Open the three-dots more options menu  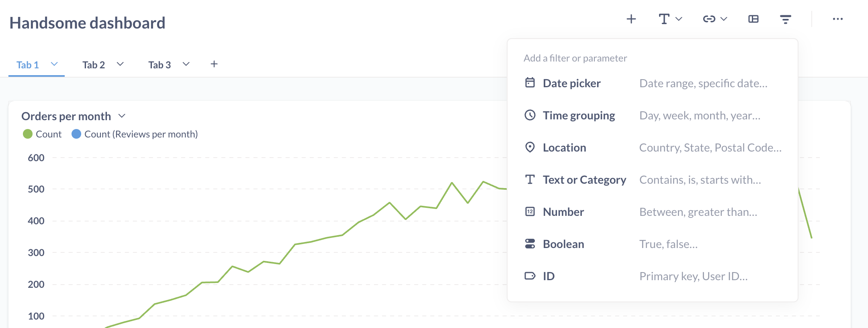tap(838, 19)
